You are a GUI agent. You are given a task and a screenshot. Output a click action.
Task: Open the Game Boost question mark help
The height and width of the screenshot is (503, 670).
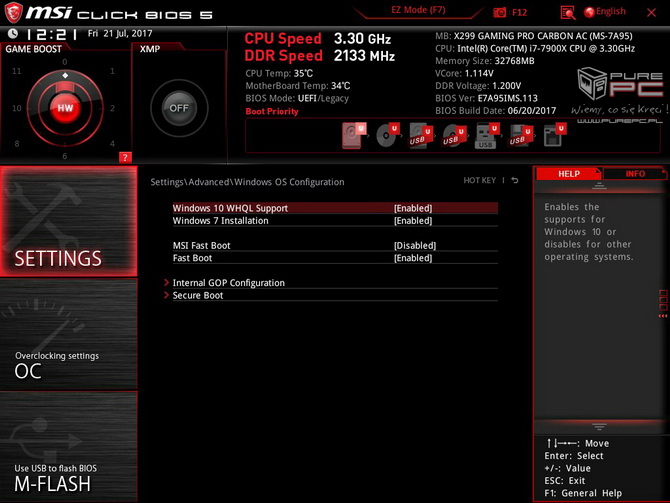[x=125, y=157]
